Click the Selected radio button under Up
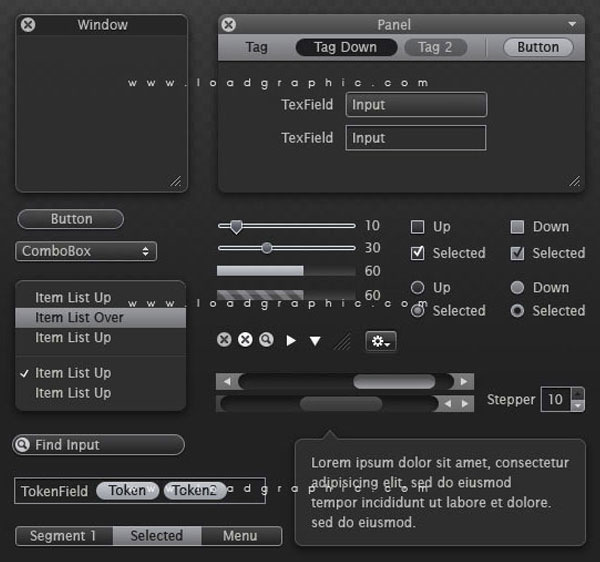Image resolution: width=600 pixels, height=562 pixels. pos(417,311)
